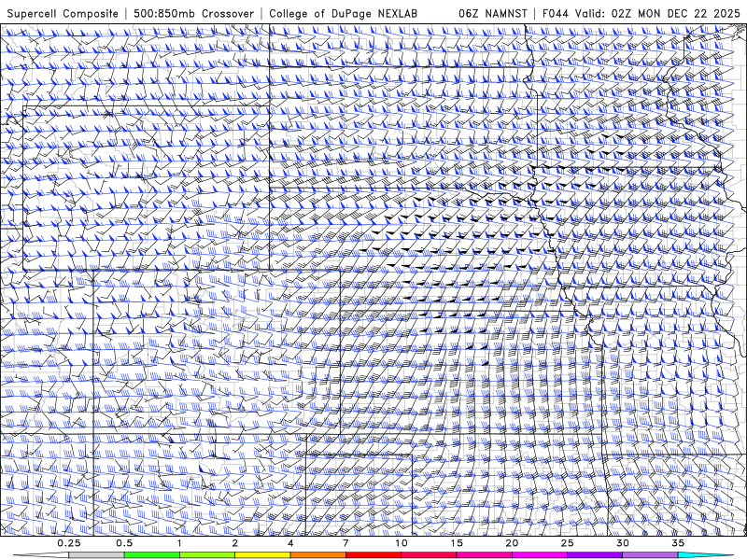Click the '25' legend value label
747x560 pixels.
point(567,543)
